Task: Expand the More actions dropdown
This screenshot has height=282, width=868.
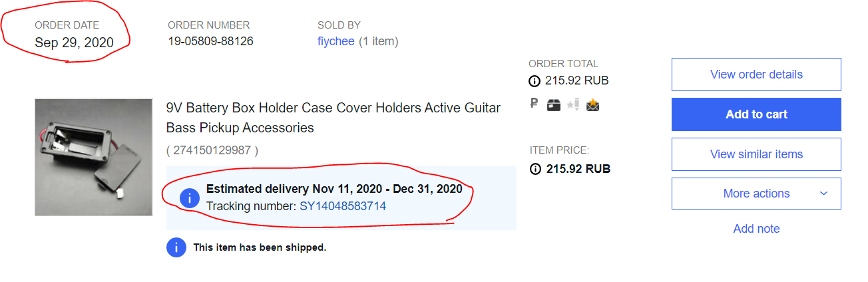Action: click(x=756, y=194)
